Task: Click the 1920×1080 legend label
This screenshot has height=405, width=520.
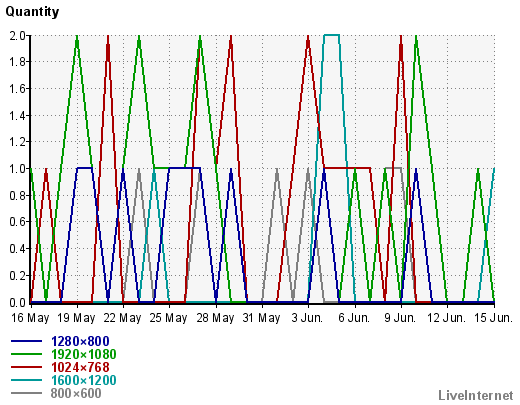Action: 84,354
